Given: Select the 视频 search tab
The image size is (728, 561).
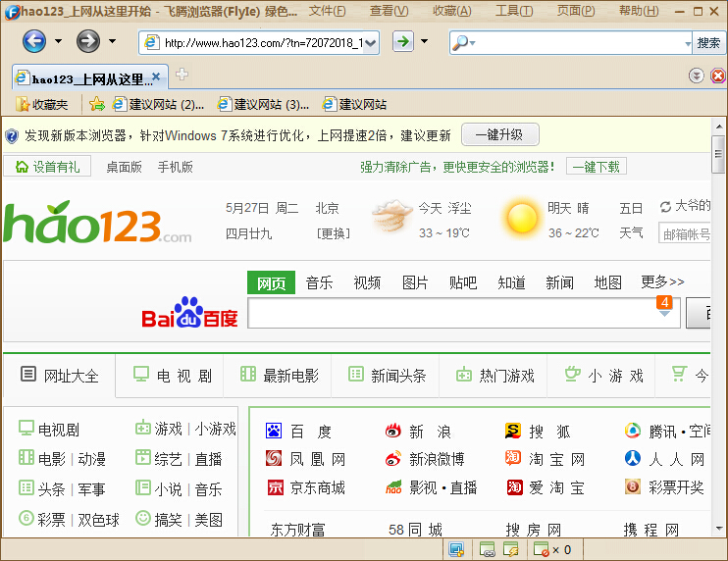Looking at the screenshot, I should point(367,282).
